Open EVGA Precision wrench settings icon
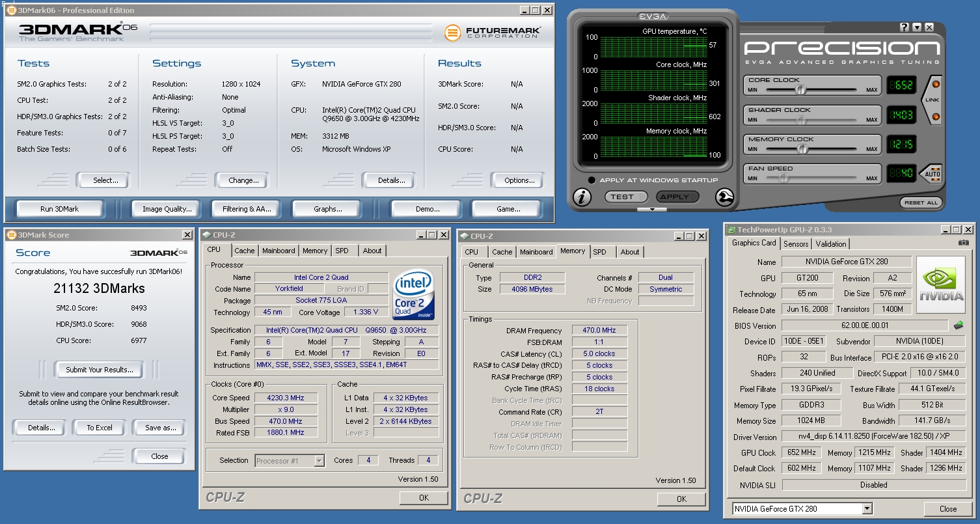This screenshot has width=980, height=524. 724,197
